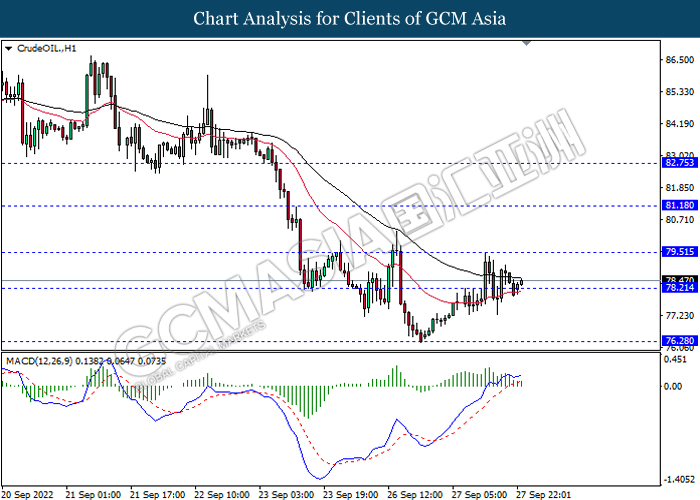This screenshot has height=500, width=700.
Task: Click the 22 Sep 10:00 time label
Action: (221, 495)
